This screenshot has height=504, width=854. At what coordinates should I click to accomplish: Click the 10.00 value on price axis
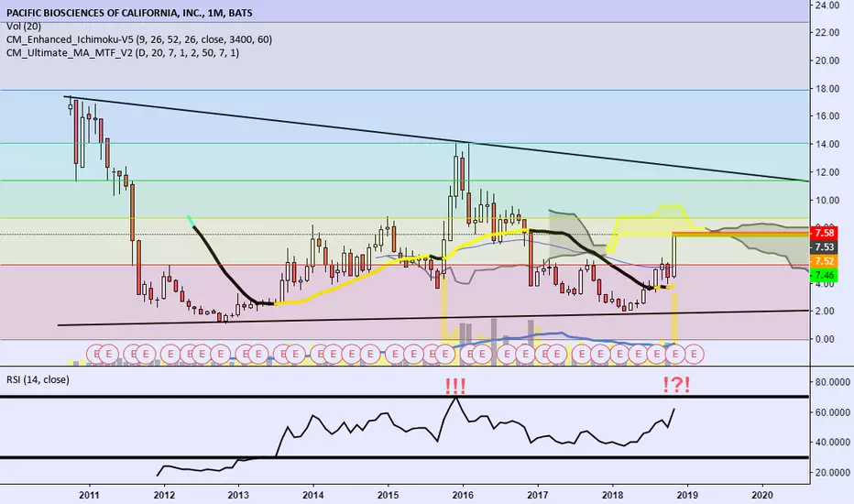click(827, 200)
